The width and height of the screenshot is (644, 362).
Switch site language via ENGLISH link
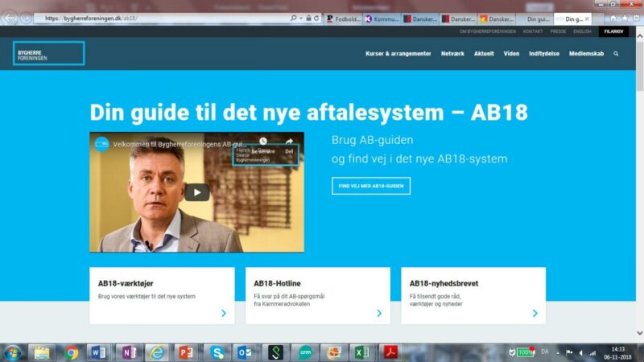pyautogui.click(x=582, y=31)
